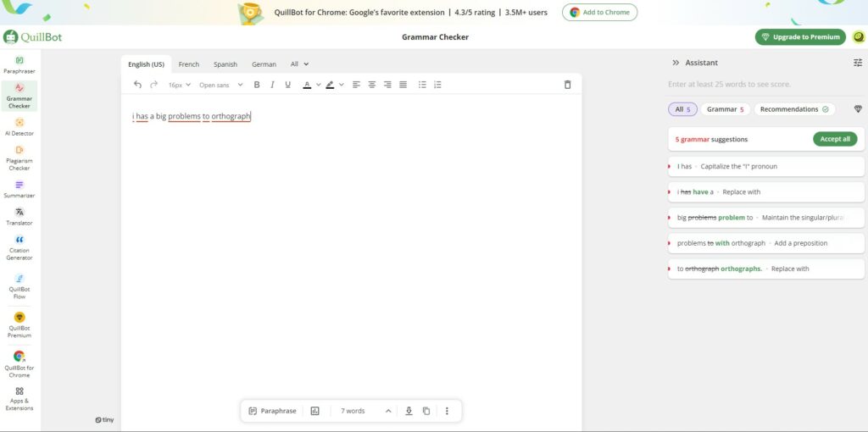This screenshot has width=868, height=432.
Task: Open the 'problems problem' singular suggestion
Action: 766,218
